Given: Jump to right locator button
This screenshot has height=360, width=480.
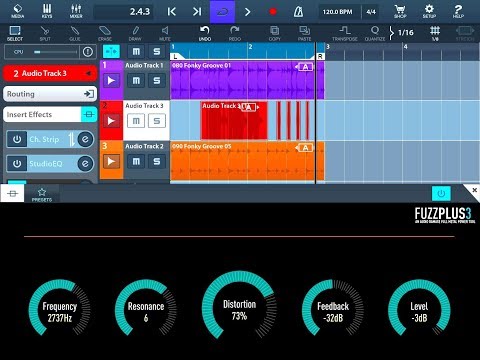Looking at the screenshot, I should [197, 12].
